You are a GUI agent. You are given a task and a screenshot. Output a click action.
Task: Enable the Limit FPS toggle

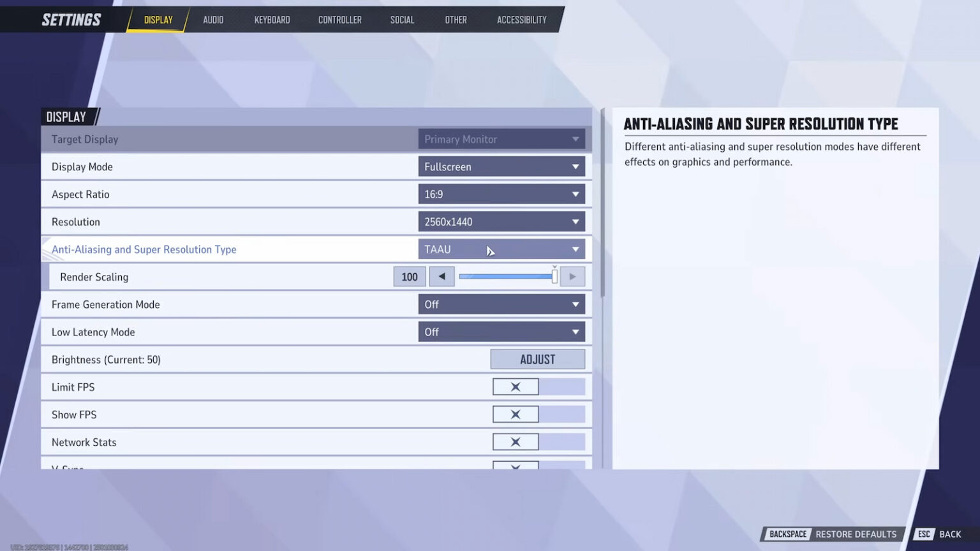[x=515, y=386]
